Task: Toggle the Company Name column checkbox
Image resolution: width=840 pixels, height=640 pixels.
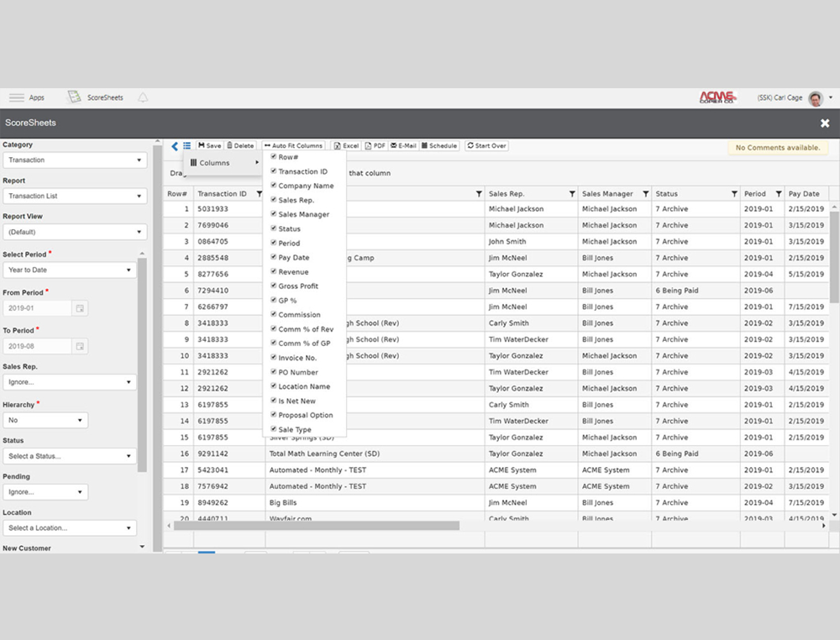Action: 273,186
